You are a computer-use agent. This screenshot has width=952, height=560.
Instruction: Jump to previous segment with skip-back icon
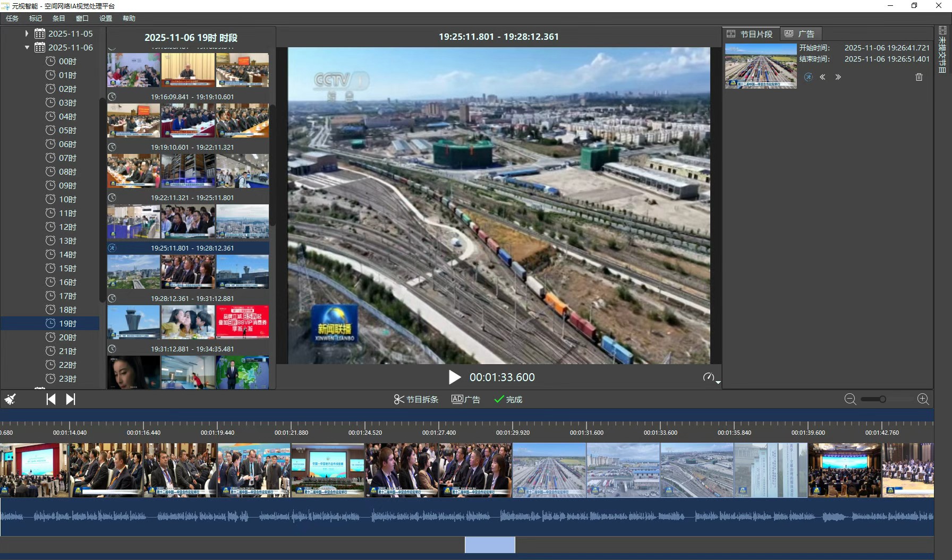point(51,399)
